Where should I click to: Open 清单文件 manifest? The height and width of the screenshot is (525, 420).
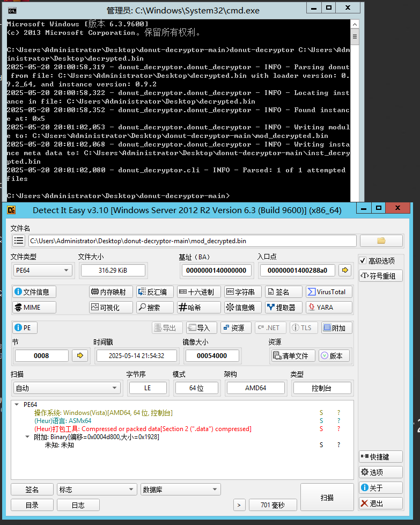pos(293,355)
